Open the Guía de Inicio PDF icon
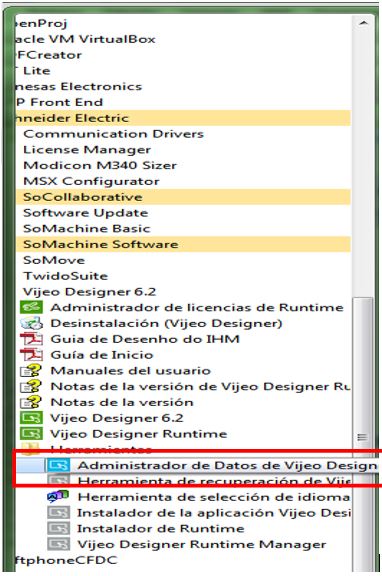The width and height of the screenshot is (382, 576). pyautogui.click(x=31, y=354)
